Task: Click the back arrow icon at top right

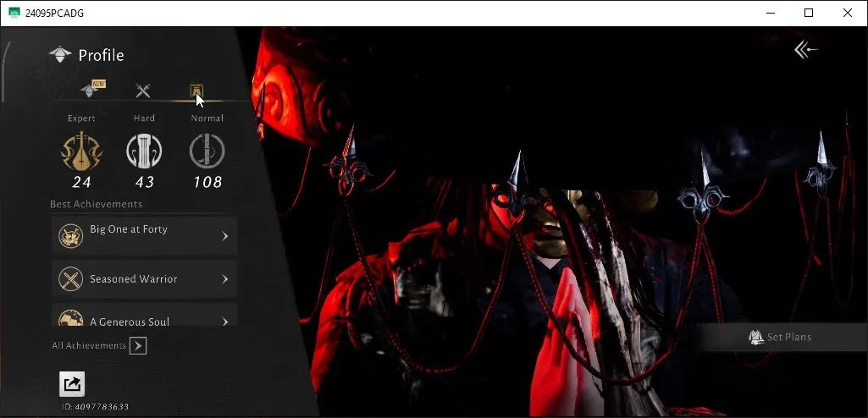Action: pyautogui.click(x=805, y=50)
